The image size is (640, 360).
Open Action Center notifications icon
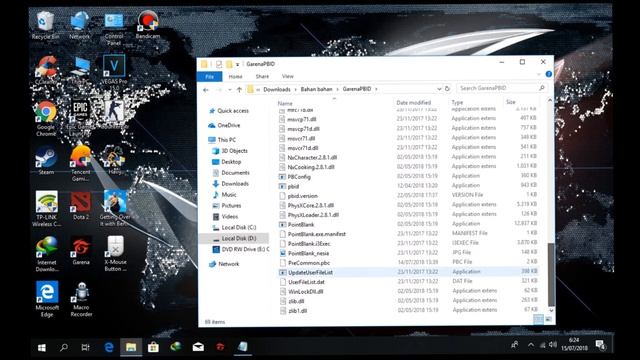click(x=600, y=345)
